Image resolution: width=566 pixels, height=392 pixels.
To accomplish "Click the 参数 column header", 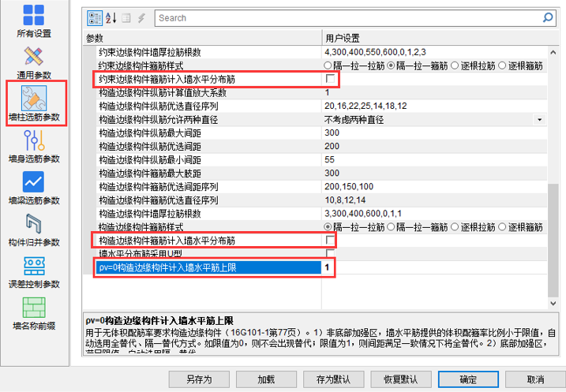I will coord(203,38).
